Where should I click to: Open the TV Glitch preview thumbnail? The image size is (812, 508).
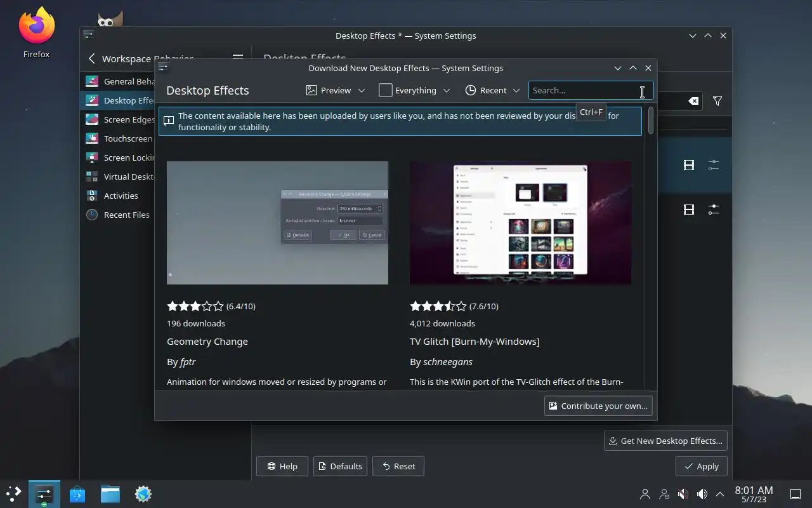520,223
